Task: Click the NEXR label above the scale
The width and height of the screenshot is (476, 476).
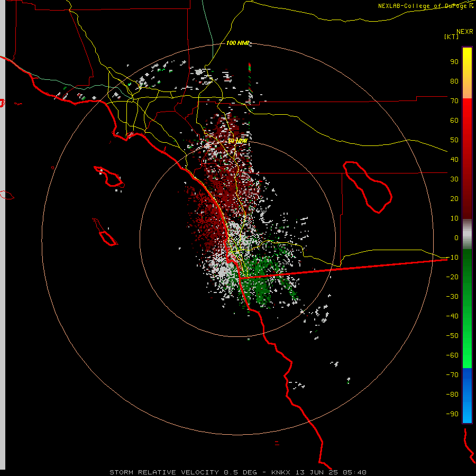Action: click(x=465, y=32)
